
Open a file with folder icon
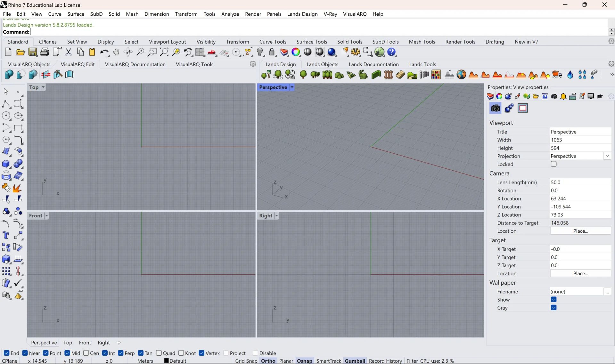(x=20, y=52)
